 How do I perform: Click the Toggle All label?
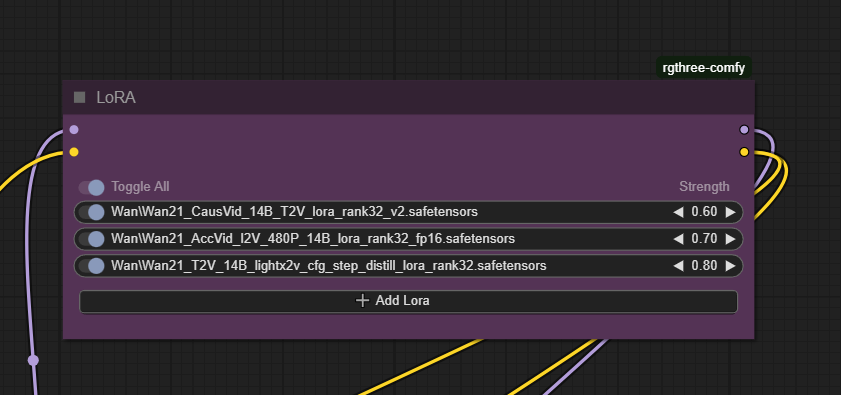(140, 187)
